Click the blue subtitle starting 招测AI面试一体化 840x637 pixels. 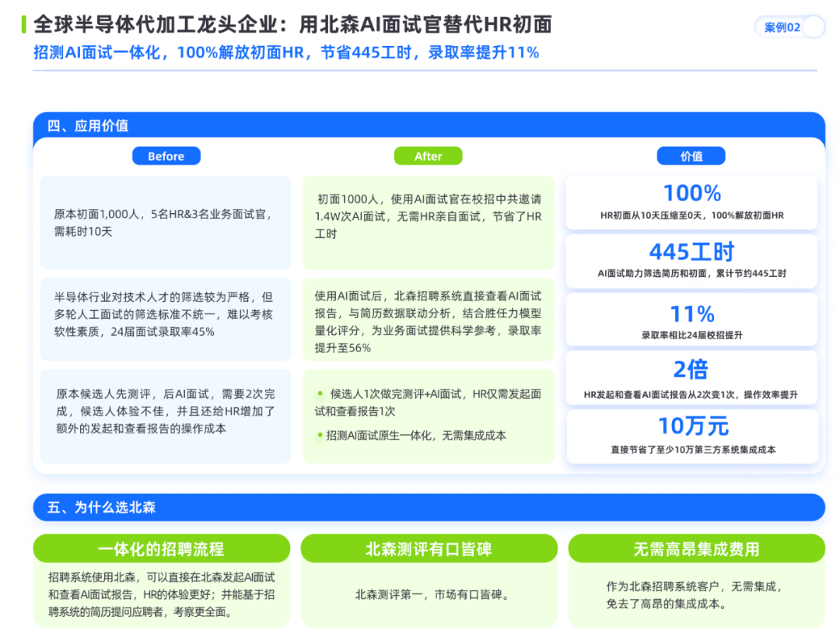pos(286,53)
